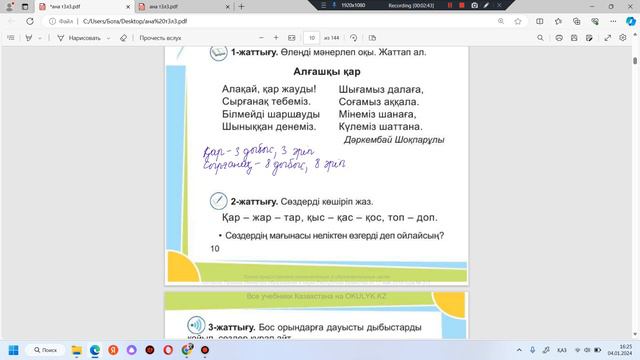Open the Collections icon

[576, 21]
